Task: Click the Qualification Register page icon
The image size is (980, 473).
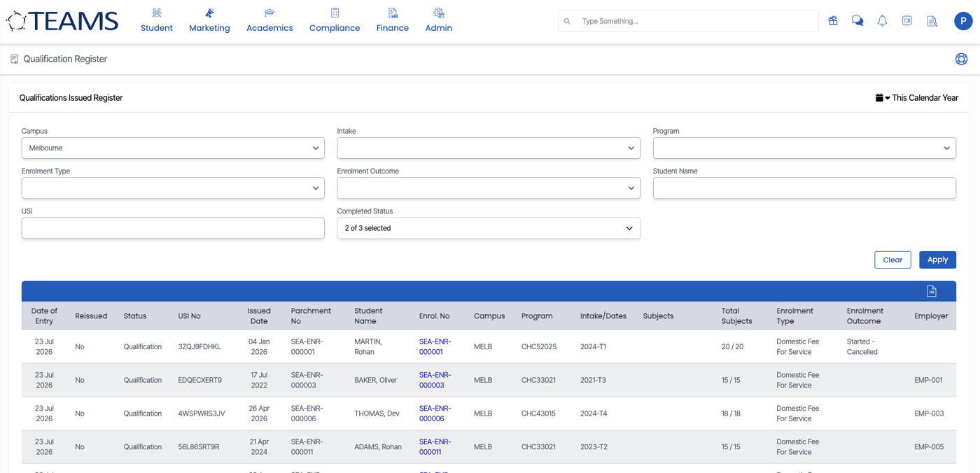Action: (14, 59)
